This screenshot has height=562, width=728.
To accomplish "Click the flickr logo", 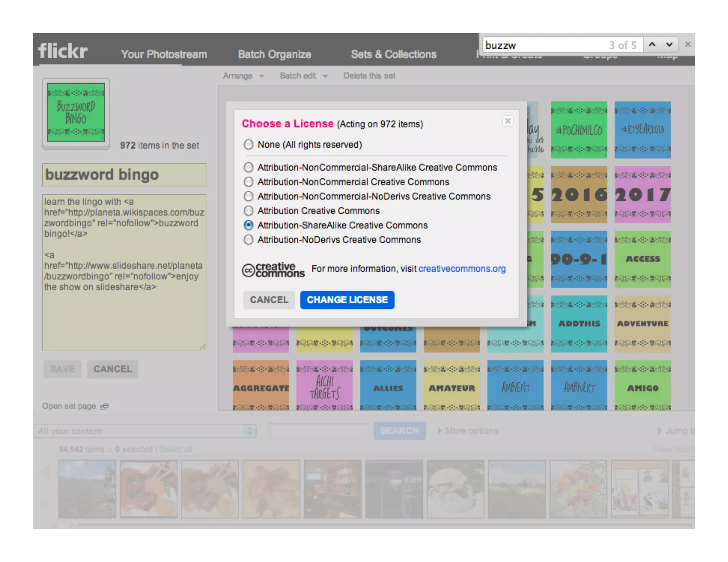I will 63,51.
